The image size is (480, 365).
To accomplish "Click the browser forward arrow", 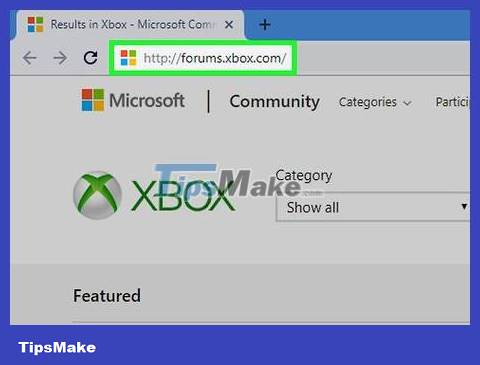I will click(60, 58).
